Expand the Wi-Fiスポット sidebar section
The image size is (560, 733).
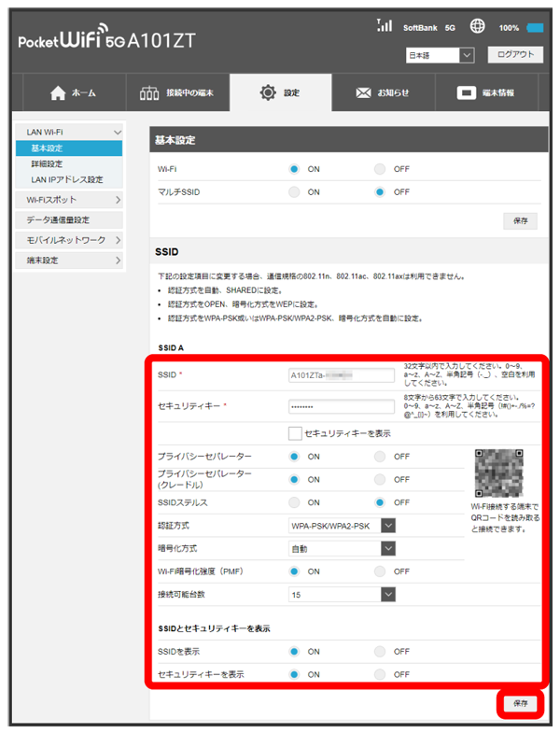point(69,200)
